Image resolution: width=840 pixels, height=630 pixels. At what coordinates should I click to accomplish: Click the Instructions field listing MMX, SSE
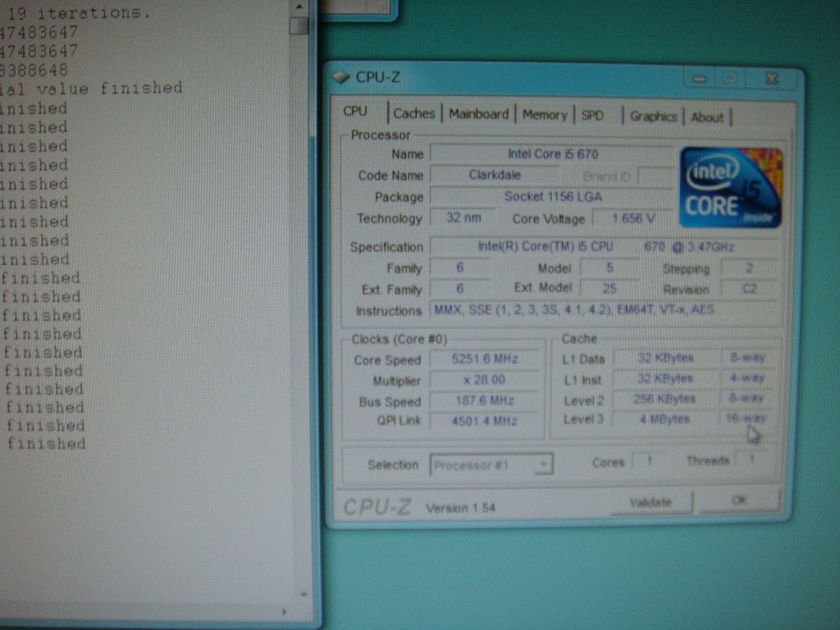coord(605,309)
